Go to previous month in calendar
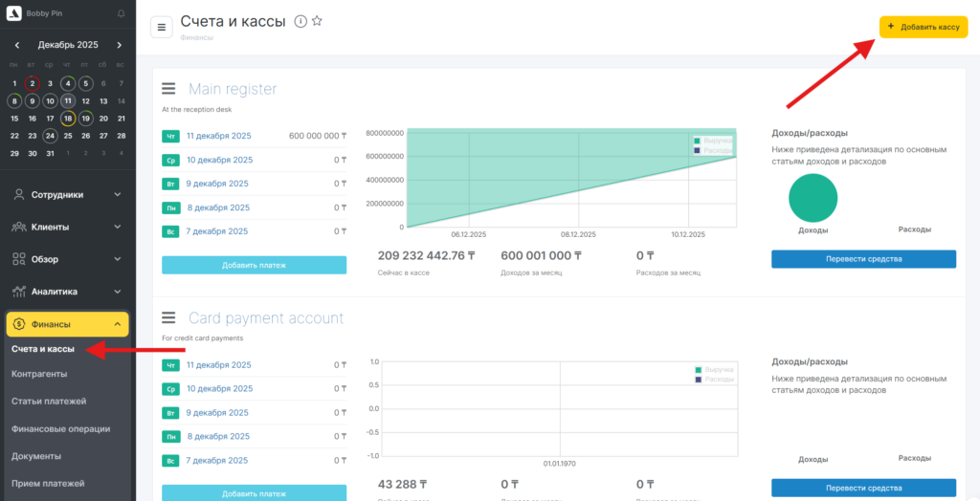 [x=17, y=45]
